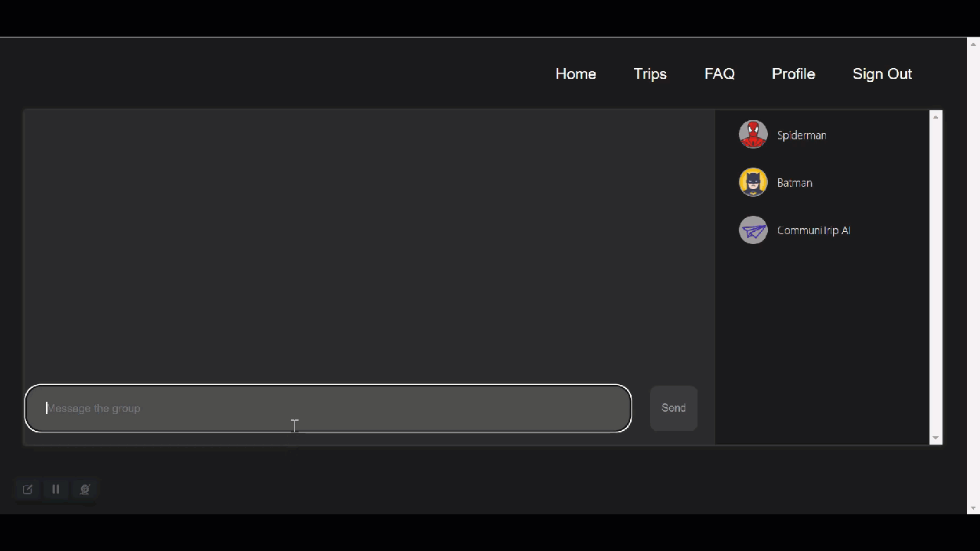Select Spiderman in the member list
980x551 pixels.
click(802, 135)
